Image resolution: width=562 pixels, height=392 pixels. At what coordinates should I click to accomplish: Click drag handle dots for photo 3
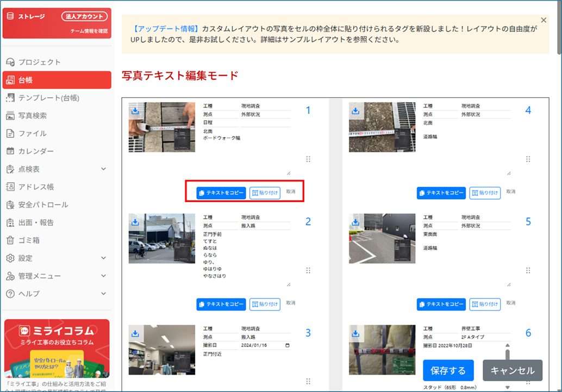pos(308,381)
